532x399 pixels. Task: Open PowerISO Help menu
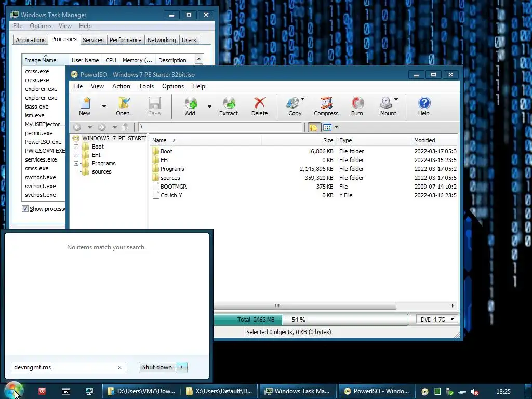click(x=198, y=86)
